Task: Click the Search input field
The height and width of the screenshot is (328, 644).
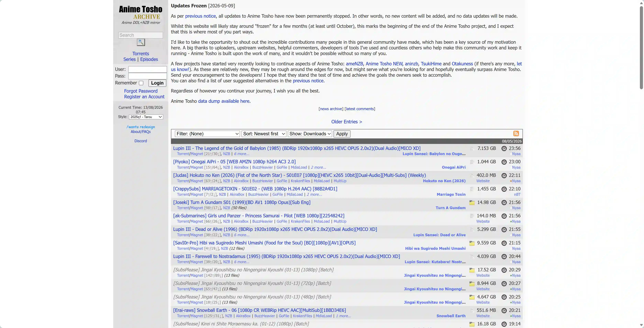Action: point(141,35)
